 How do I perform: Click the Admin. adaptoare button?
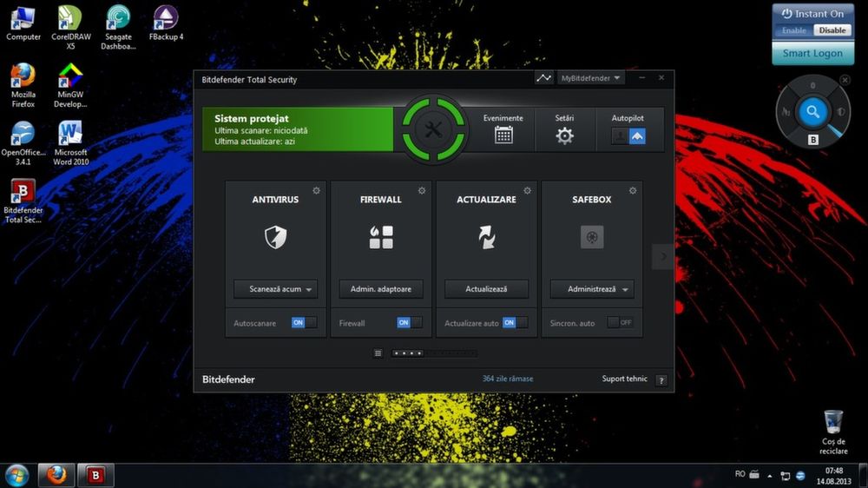tap(381, 289)
